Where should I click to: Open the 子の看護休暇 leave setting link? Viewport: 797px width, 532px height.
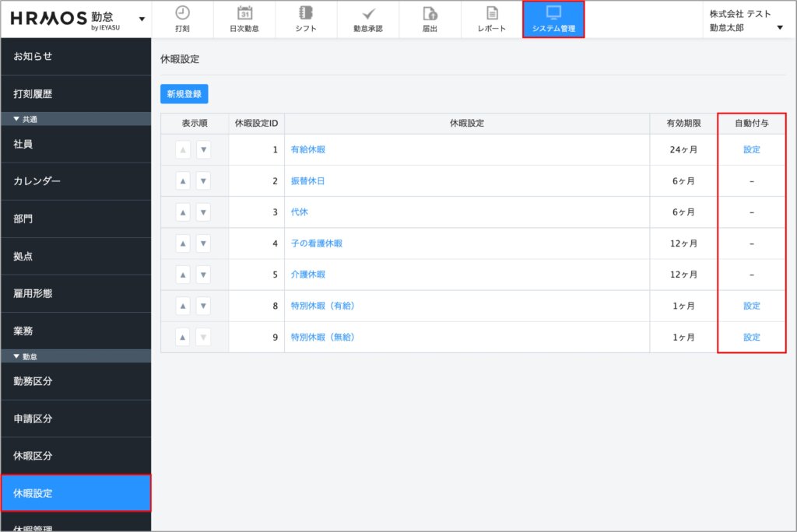click(x=316, y=243)
